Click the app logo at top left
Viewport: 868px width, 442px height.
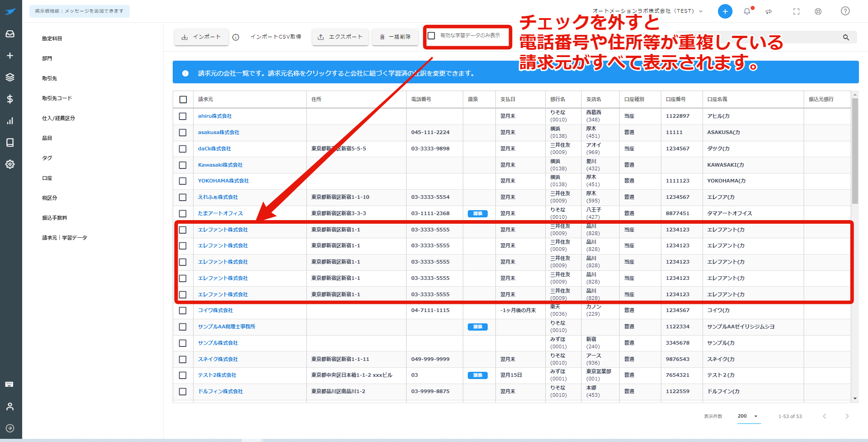pos(10,11)
